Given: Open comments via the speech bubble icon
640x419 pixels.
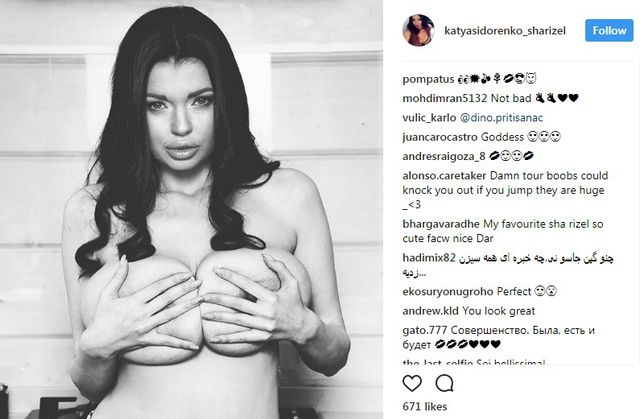Looking at the screenshot, I should [444, 384].
